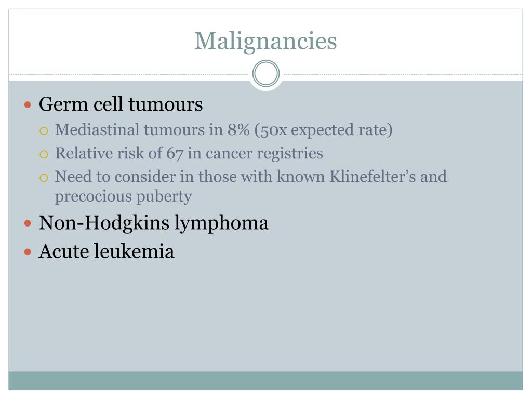Click the orange bullet beside Germ cell tumours
Screen dimensions: 532x399
coord(28,104)
